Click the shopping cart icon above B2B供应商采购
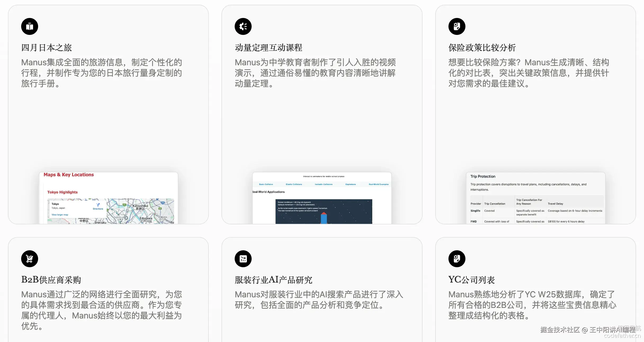Image resolution: width=644 pixels, height=342 pixels. pos(30,258)
